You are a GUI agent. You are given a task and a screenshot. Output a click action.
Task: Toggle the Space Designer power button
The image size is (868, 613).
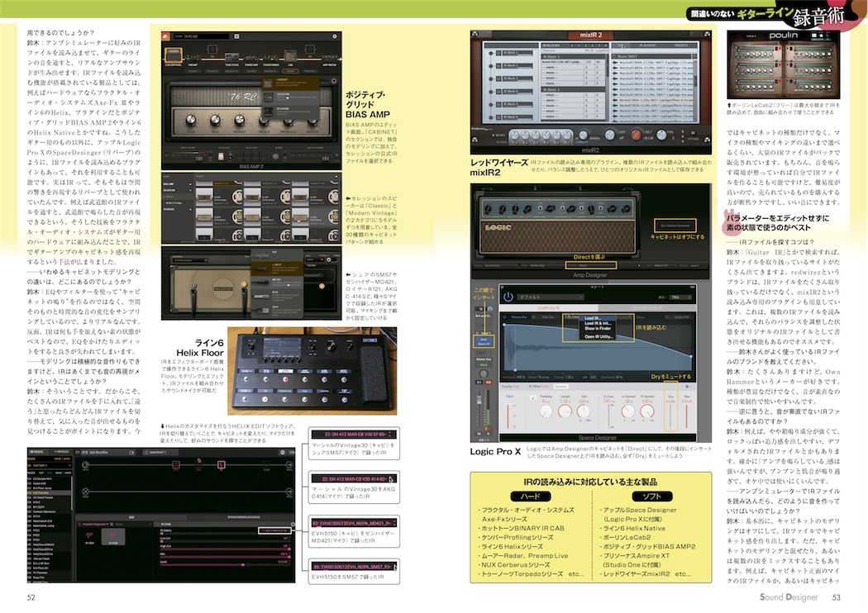(x=508, y=297)
